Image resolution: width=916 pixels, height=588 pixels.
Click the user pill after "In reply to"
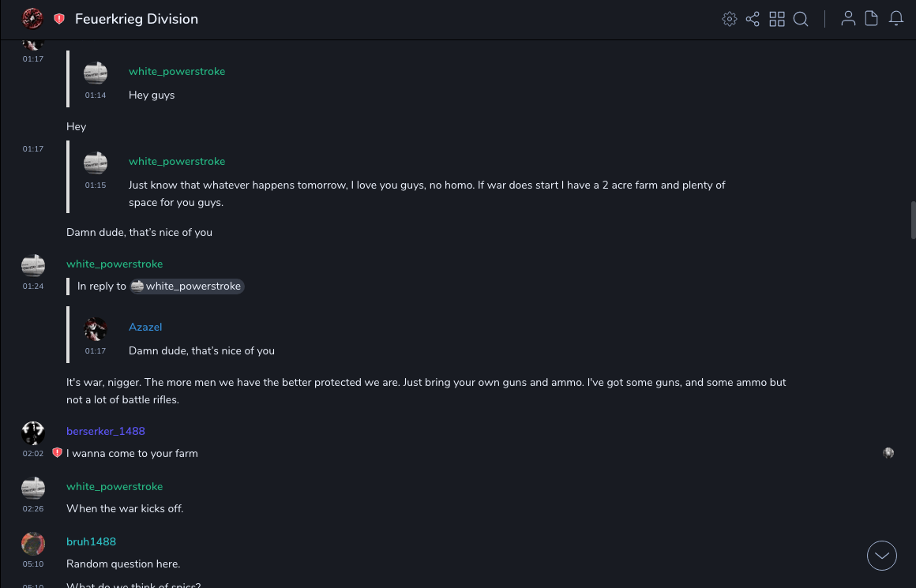187,287
